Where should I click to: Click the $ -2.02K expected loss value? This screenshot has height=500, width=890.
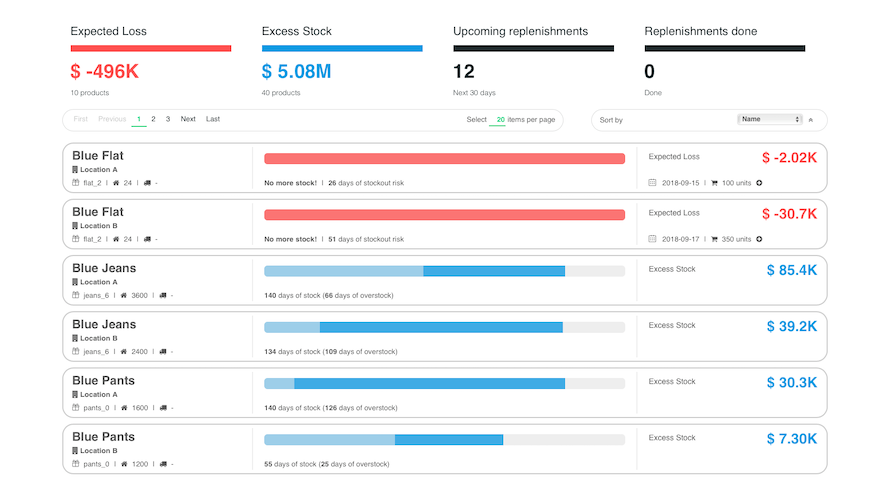pos(789,158)
